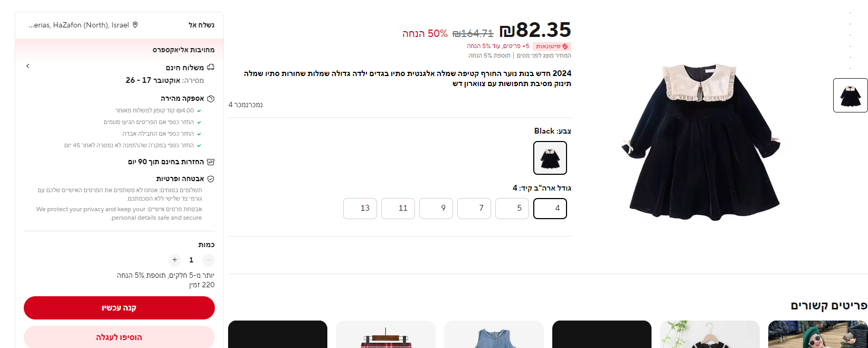Viewport: 868px width, 348px height.
Task: Click the fast delivery (אספקה מהירה) icon
Action: (x=211, y=99)
